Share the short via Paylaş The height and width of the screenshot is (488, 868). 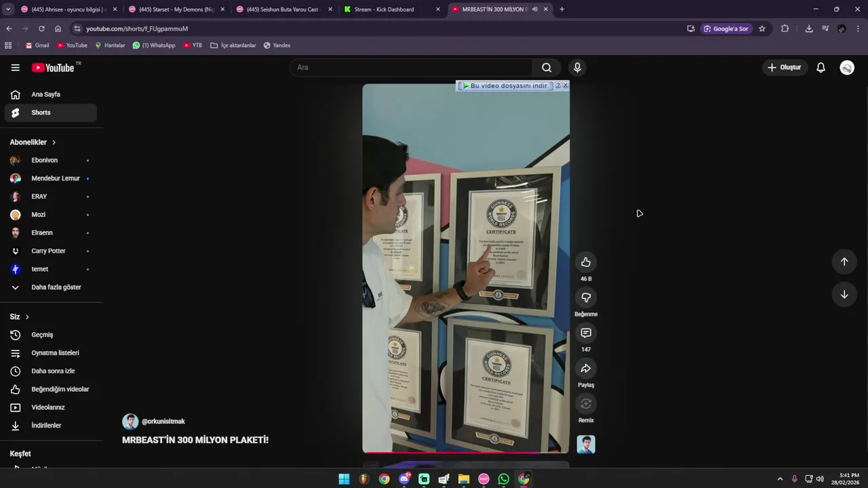[586, 368]
